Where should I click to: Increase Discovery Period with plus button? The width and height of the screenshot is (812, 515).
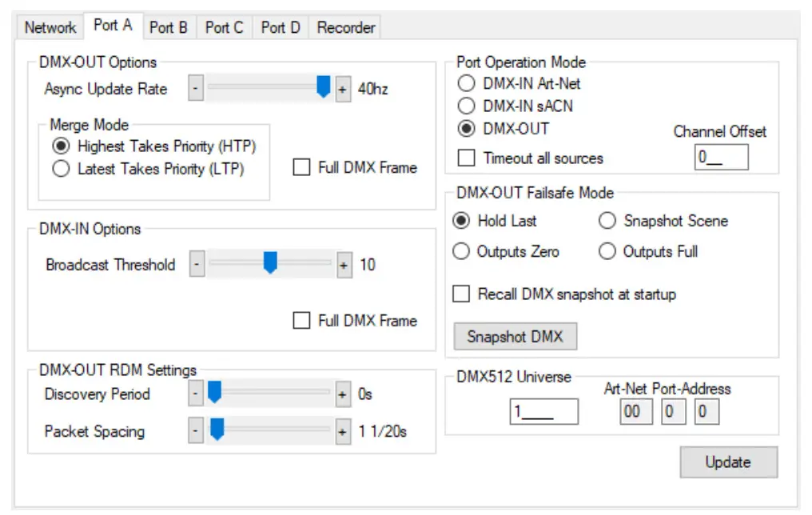[x=342, y=394]
